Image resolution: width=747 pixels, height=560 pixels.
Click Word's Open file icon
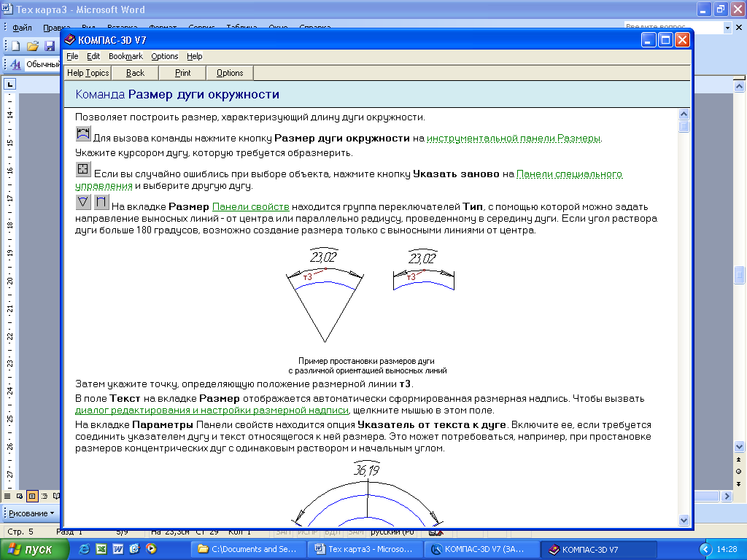point(32,46)
